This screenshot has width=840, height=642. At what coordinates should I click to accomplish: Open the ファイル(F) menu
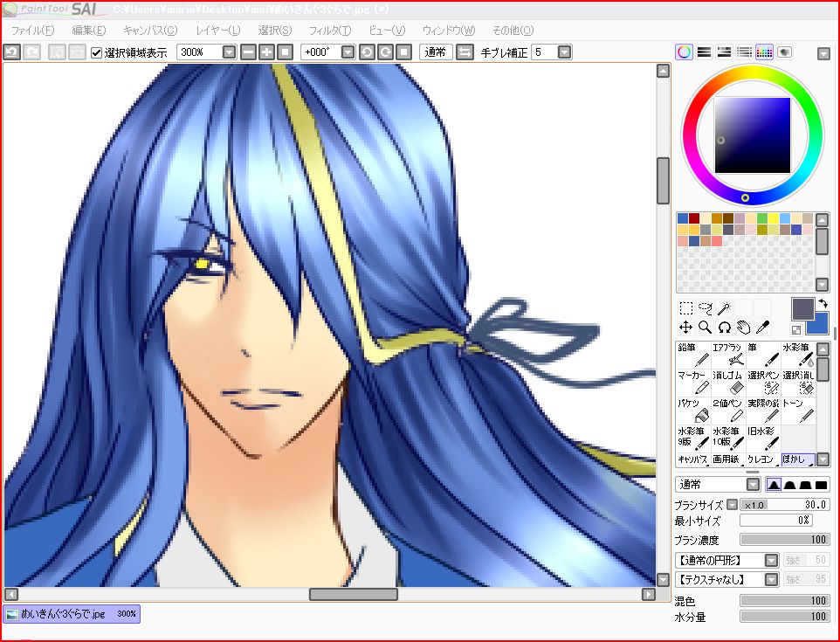(x=32, y=30)
